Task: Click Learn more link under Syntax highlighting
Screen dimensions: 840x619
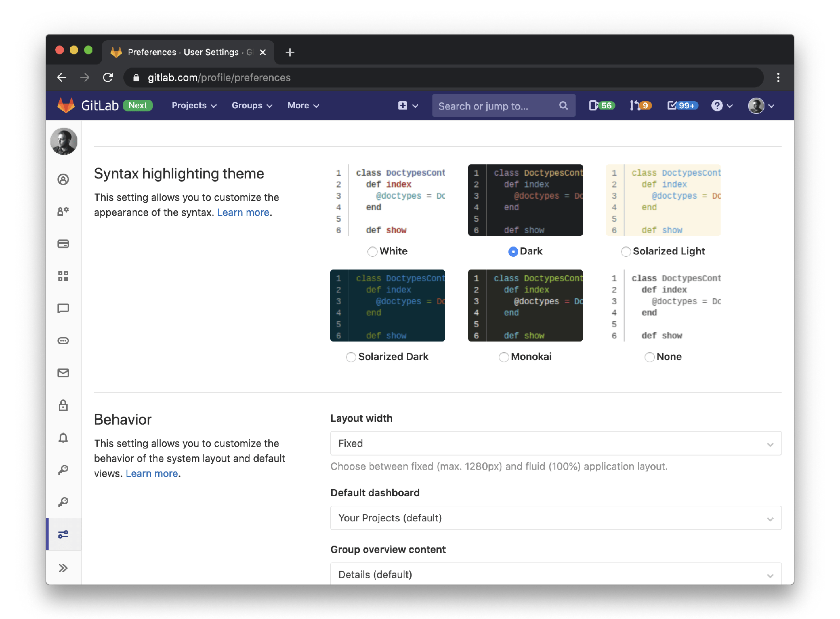Action: [243, 213]
